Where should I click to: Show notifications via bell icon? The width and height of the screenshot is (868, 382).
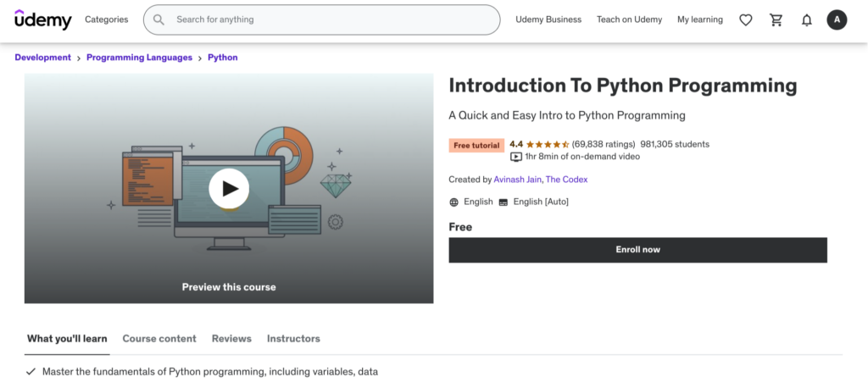806,19
